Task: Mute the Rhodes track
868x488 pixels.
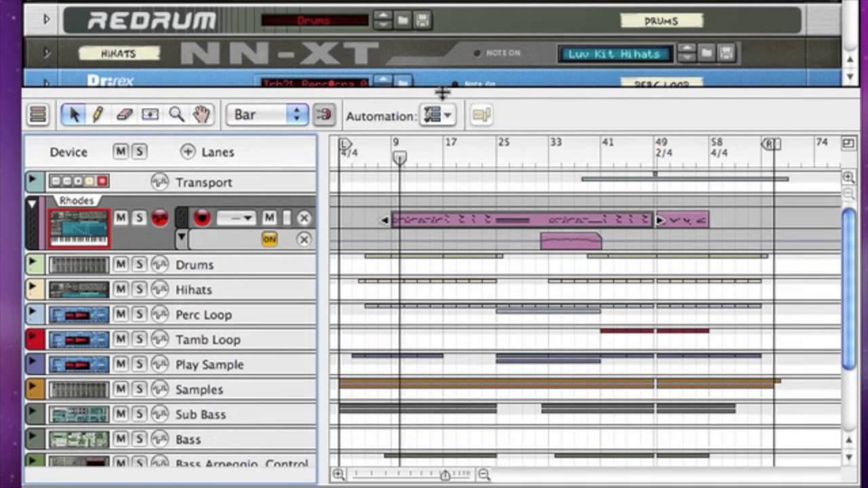Action: click(120, 218)
